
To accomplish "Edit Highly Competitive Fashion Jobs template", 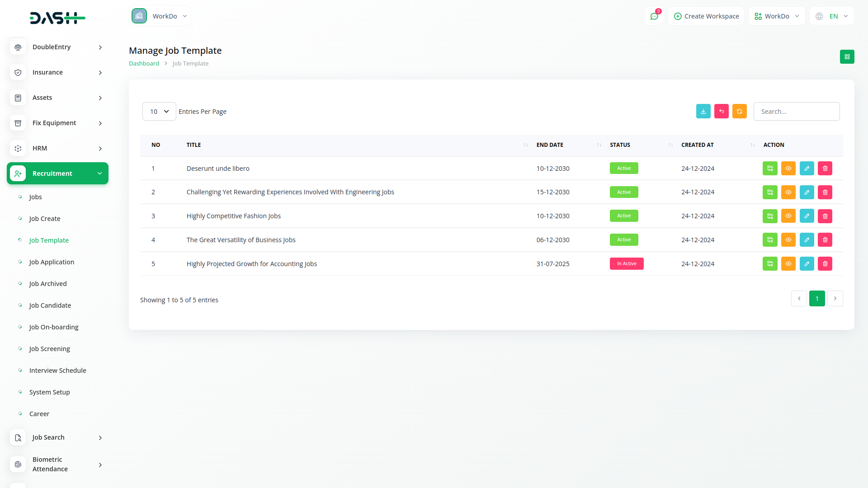I will click(807, 216).
